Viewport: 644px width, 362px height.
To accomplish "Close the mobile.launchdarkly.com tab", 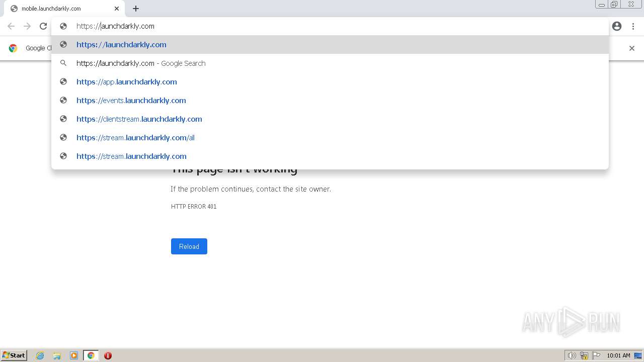I will pos(117,9).
